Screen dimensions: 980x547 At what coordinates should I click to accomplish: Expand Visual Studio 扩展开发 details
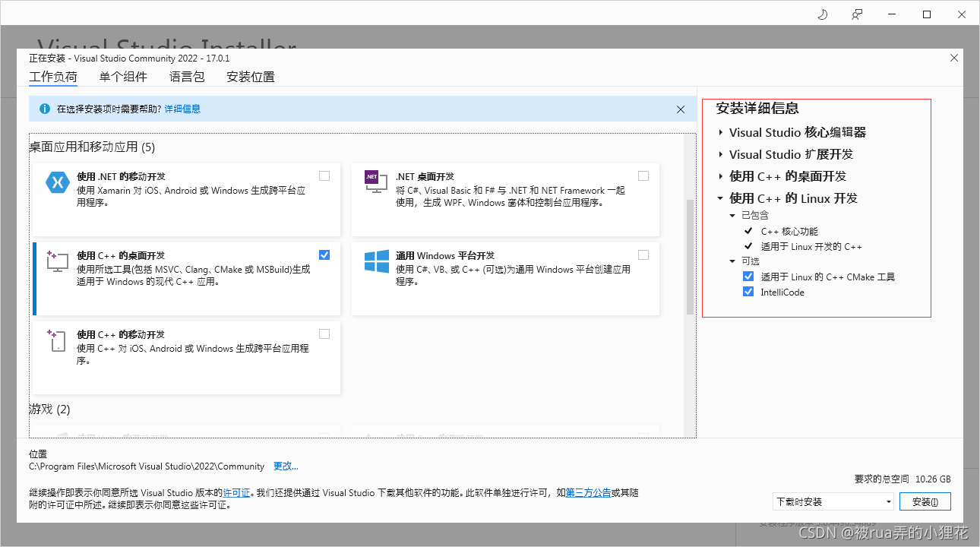[x=721, y=154]
